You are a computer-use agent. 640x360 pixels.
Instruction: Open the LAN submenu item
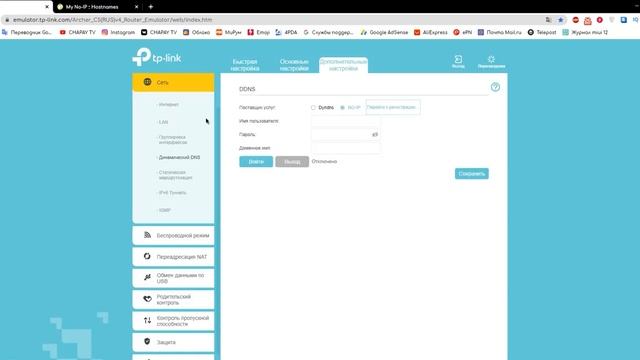[x=163, y=122]
